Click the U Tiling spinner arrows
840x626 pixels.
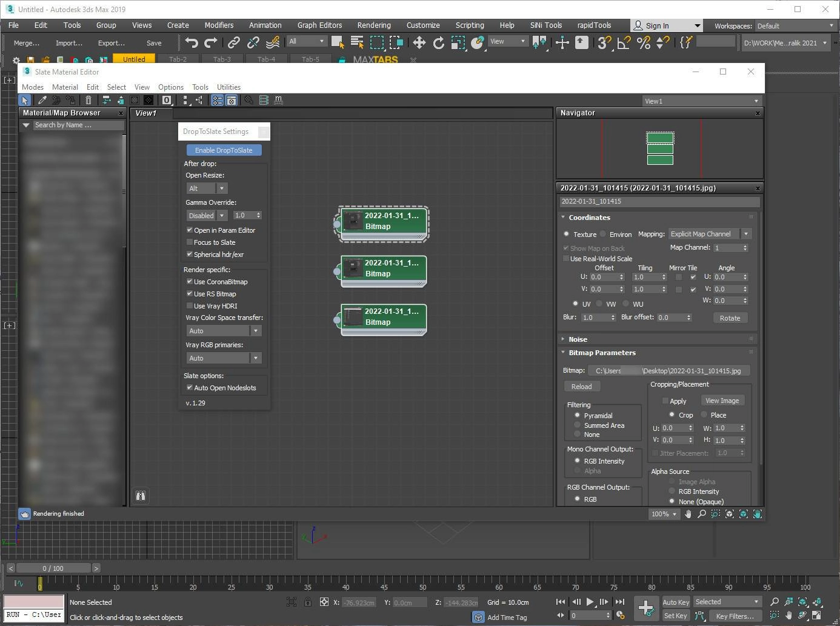click(664, 277)
